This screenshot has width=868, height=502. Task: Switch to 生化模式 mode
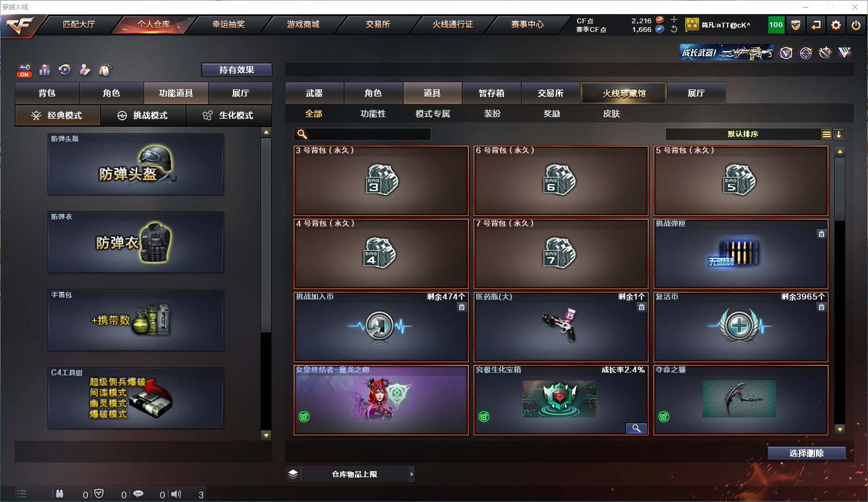(229, 115)
